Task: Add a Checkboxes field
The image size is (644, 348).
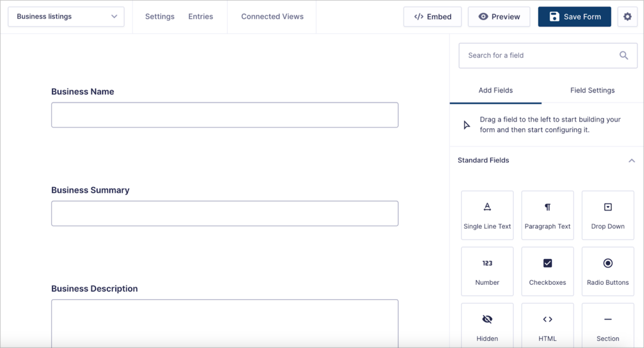Action: [x=547, y=271]
